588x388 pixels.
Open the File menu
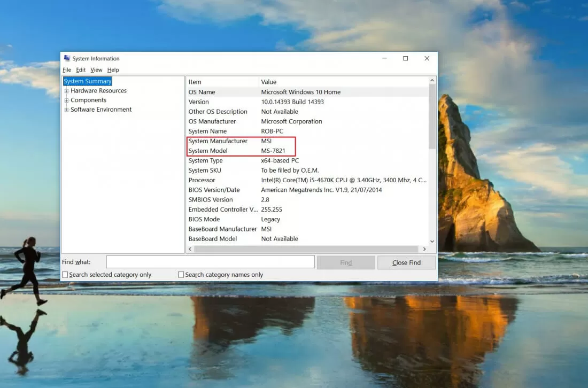pyautogui.click(x=67, y=69)
